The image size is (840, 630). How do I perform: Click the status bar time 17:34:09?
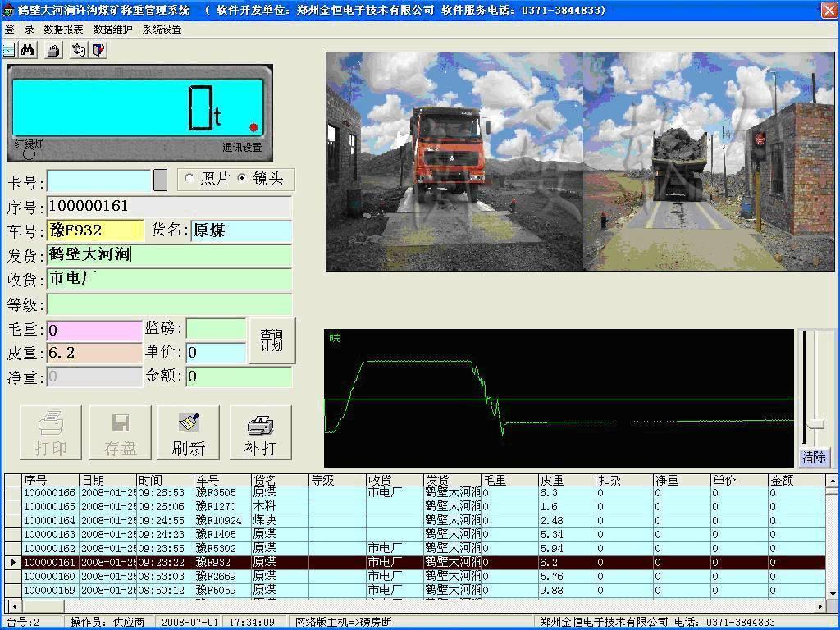point(252,622)
